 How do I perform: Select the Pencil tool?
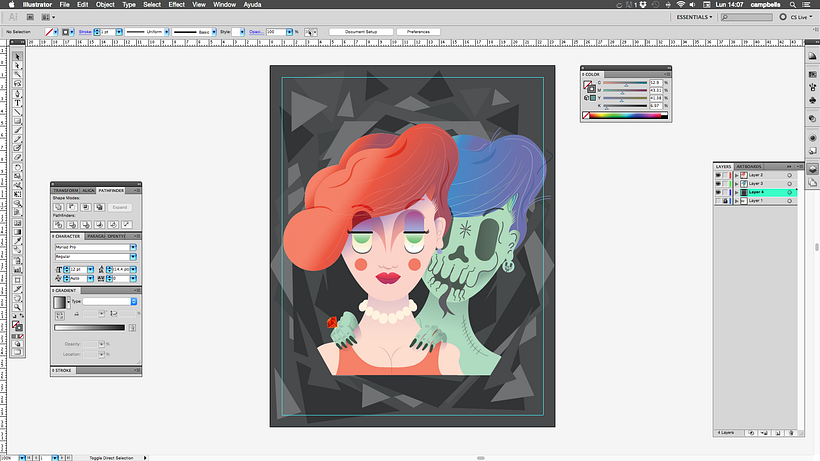point(17,139)
